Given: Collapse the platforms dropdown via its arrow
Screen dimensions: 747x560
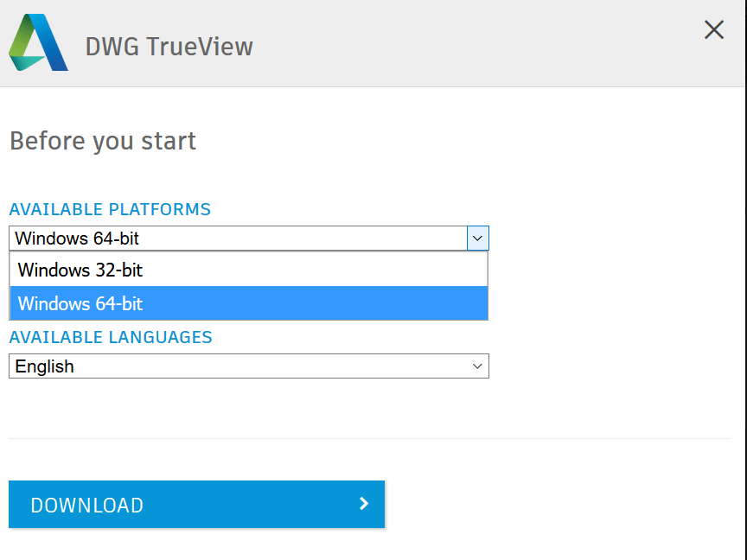Looking at the screenshot, I should [478, 239].
